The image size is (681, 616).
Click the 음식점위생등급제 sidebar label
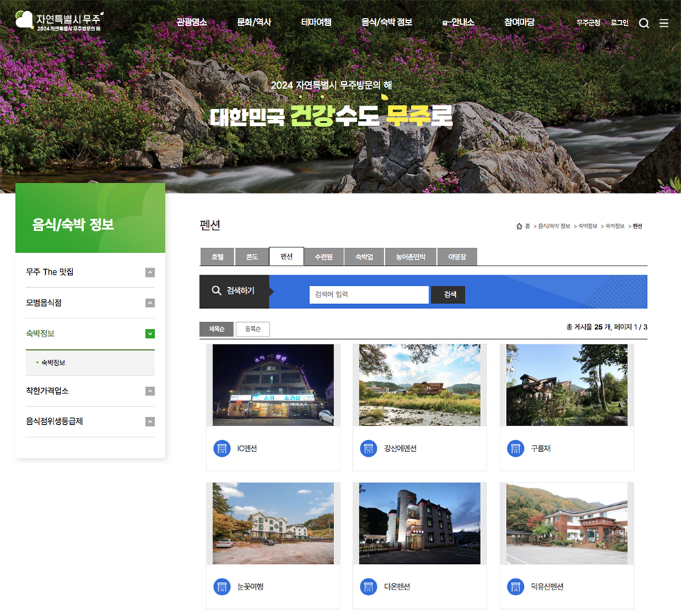tap(54, 421)
